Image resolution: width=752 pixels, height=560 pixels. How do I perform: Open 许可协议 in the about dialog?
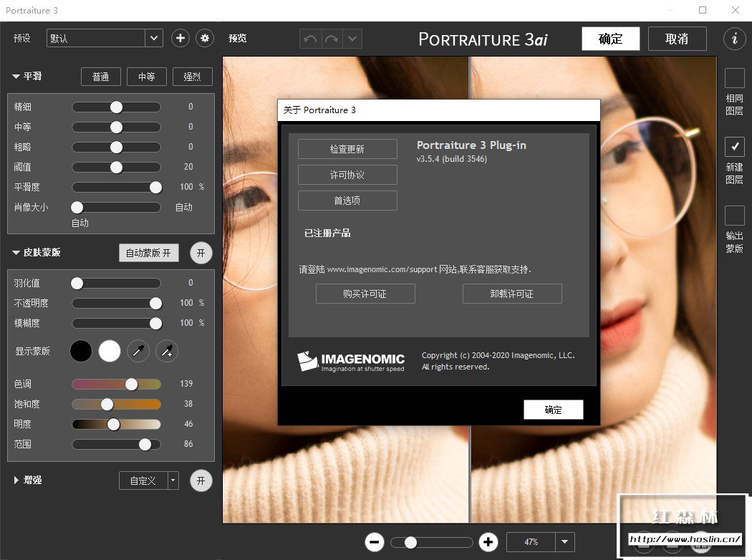pyautogui.click(x=347, y=175)
